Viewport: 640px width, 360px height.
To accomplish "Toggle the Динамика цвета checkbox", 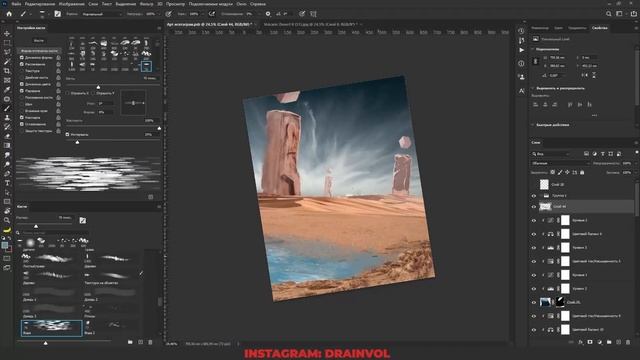I will (x=22, y=84).
